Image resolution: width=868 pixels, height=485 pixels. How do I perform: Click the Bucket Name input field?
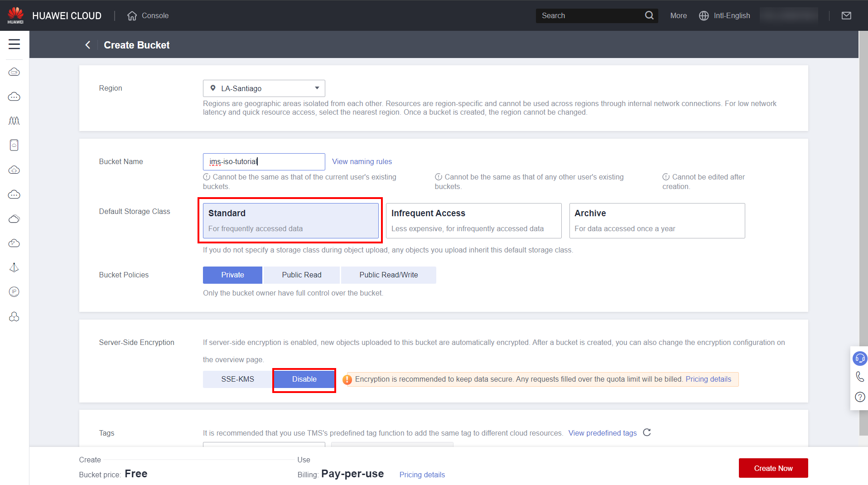point(264,161)
